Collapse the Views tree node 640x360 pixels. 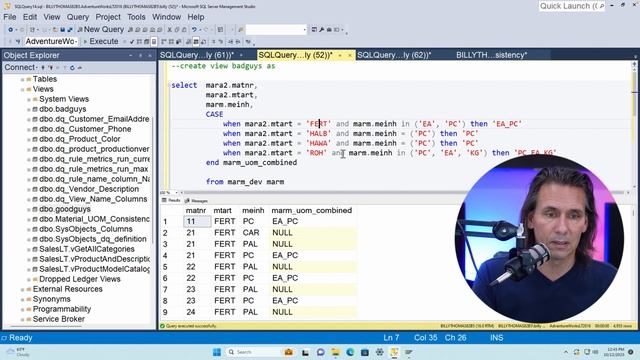(22, 89)
